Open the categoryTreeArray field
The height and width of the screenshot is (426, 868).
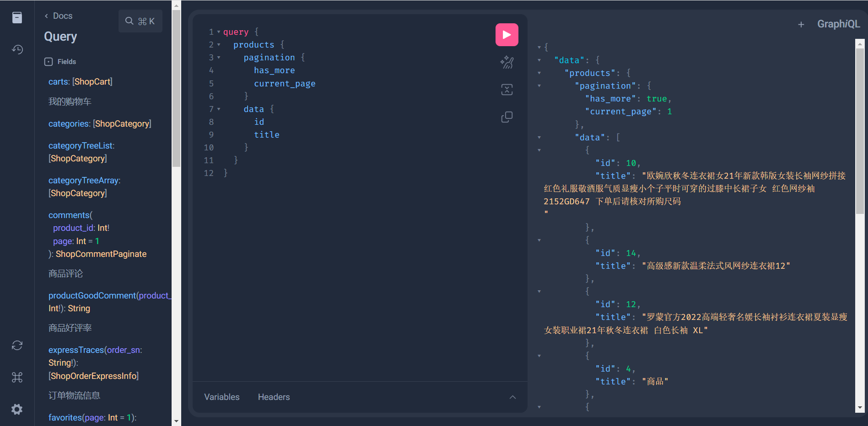tap(83, 181)
